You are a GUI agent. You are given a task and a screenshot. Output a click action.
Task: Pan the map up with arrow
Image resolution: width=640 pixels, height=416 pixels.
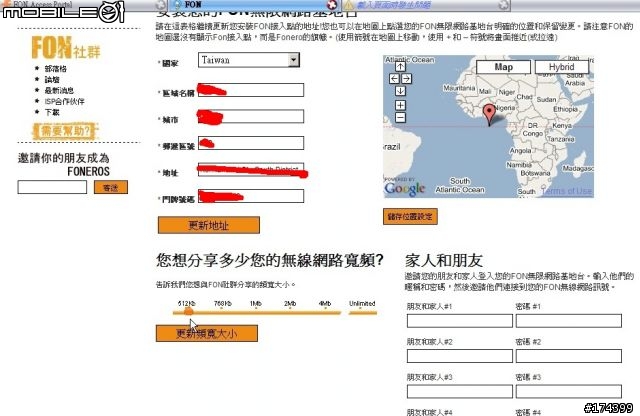[x=400, y=67]
